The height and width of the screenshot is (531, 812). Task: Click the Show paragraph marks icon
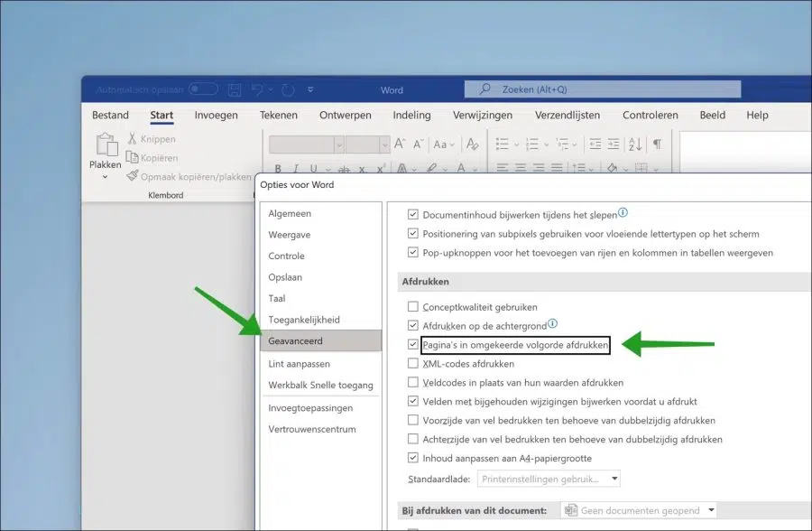[x=657, y=144]
